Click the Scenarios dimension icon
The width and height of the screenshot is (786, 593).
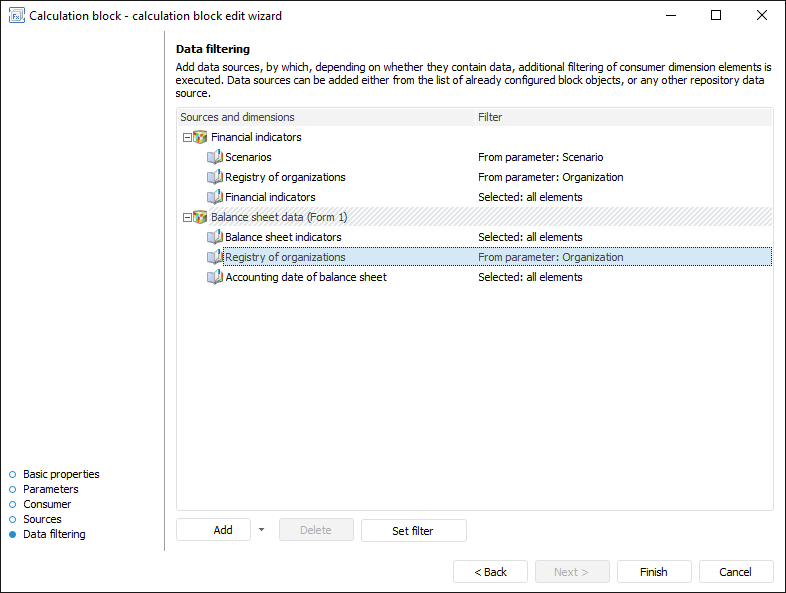(214, 157)
